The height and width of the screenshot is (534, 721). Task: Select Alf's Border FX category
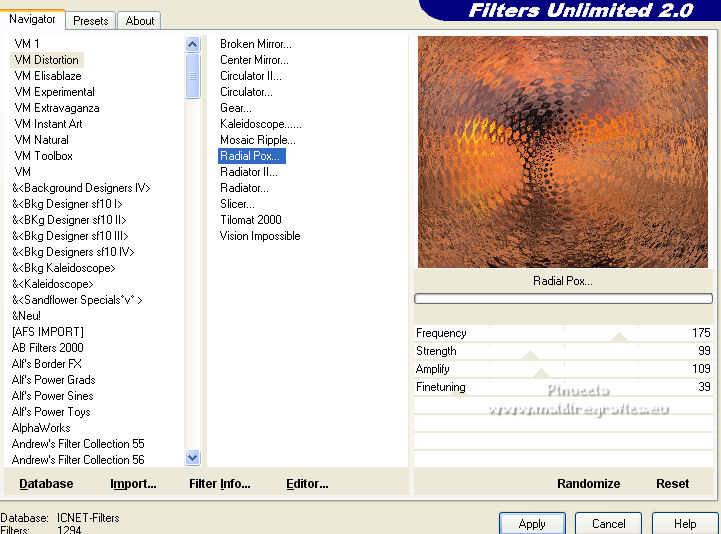coord(46,364)
